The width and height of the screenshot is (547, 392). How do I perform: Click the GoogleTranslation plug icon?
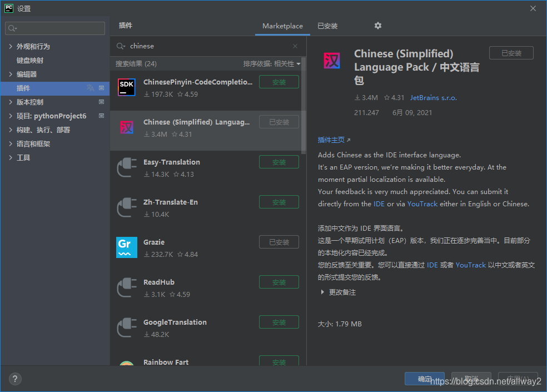(x=127, y=328)
